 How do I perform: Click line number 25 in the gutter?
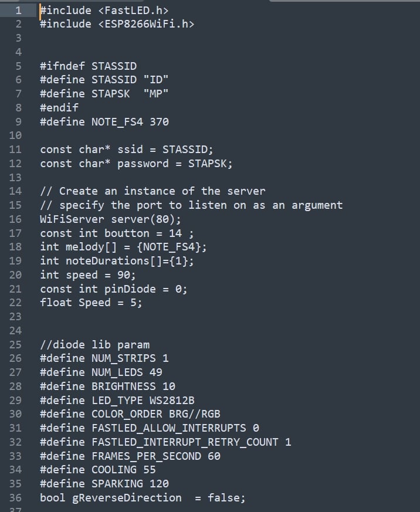(15, 345)
